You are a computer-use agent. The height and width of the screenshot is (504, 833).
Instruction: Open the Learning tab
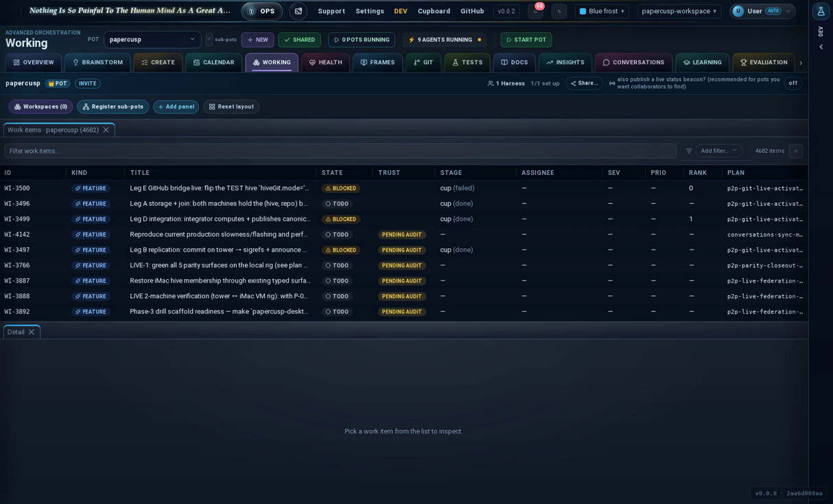[702, 62]
